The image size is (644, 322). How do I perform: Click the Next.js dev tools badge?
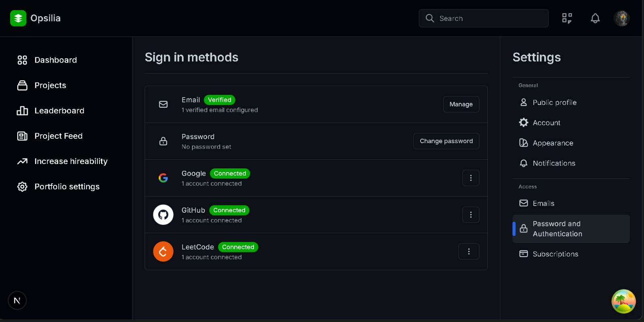[17, 300]
